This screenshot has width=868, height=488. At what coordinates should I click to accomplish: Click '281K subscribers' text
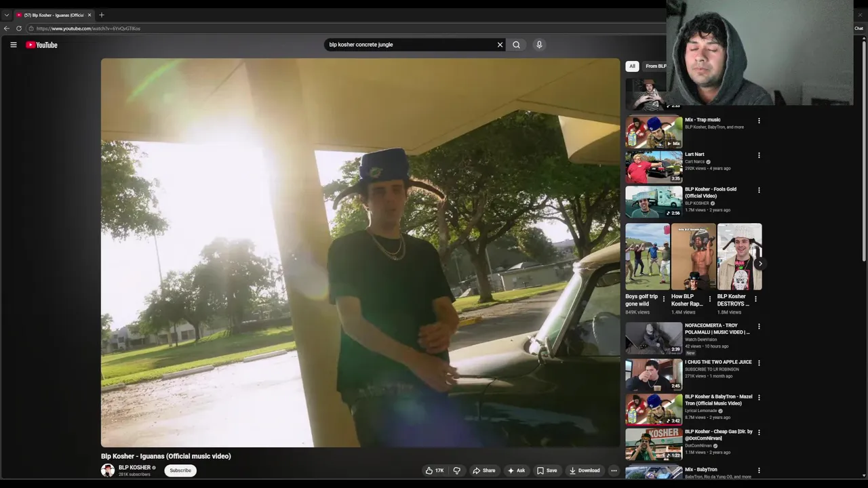click(x=134, y=474)
